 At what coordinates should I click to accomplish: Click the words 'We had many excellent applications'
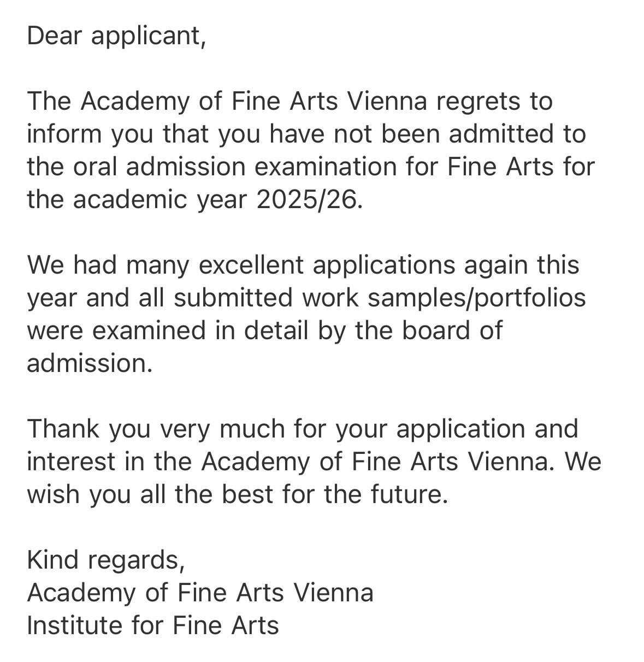click(241, 265)
